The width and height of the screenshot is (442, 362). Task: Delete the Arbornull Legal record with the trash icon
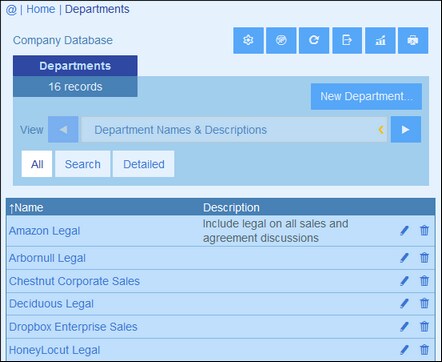pyautogui.click(x=424, y=258)
